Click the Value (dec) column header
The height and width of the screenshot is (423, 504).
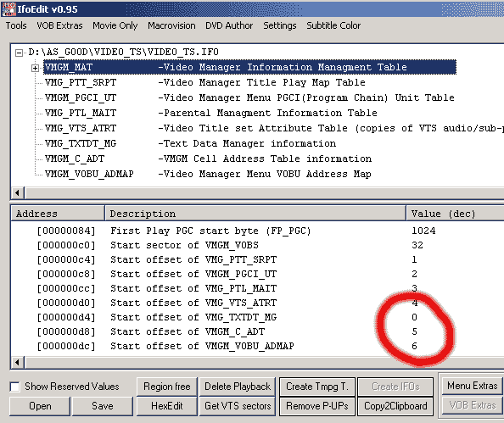455,214
